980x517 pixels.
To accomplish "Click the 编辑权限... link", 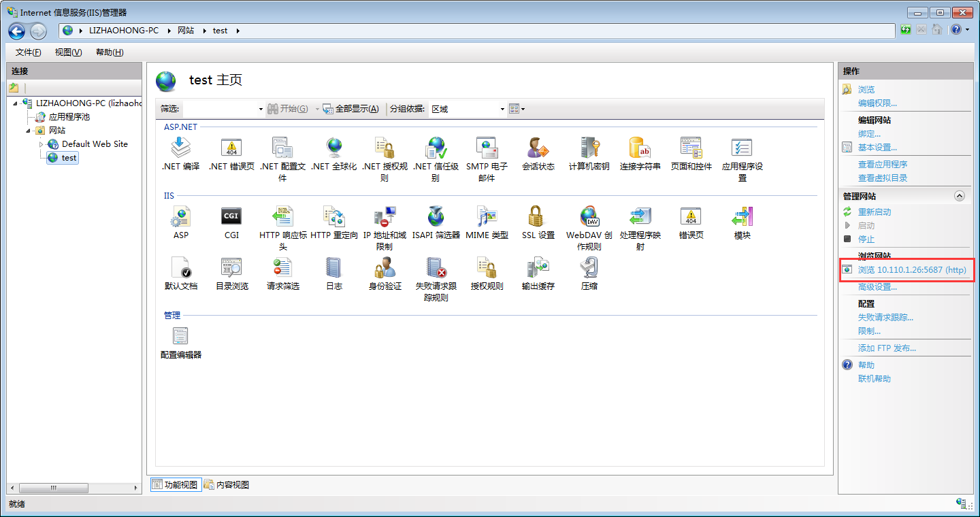I will [877, 103].
